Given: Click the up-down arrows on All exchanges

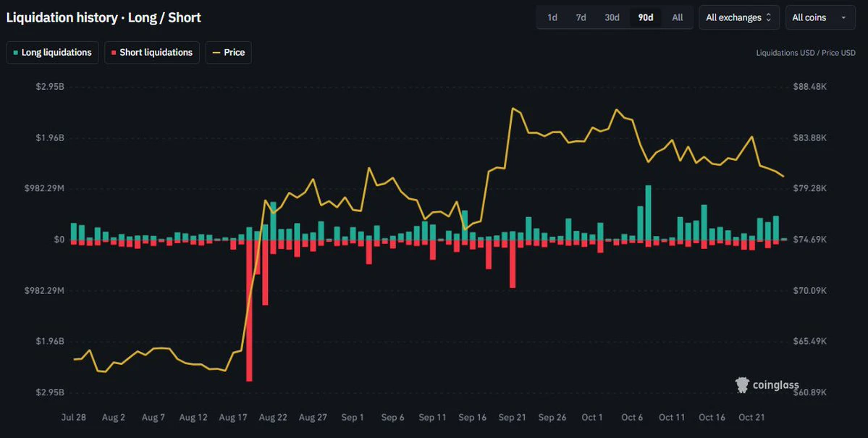Looking at the screenshot, I should coord(768,17).
